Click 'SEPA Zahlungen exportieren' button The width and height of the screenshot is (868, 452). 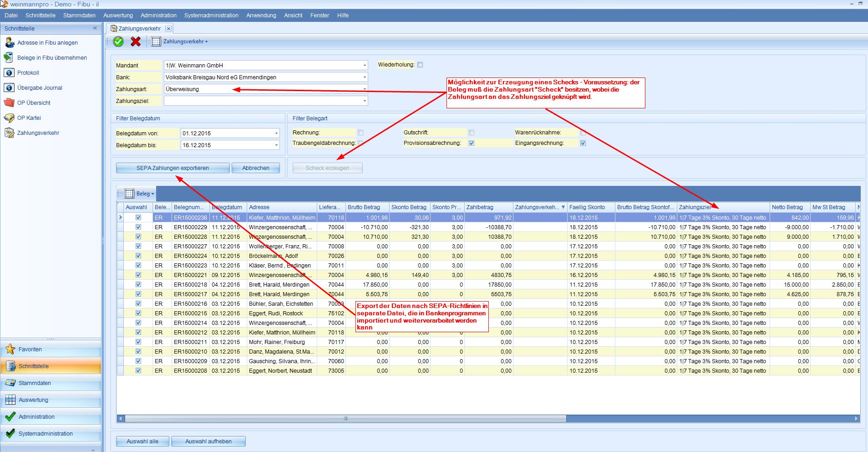[173, 168]
